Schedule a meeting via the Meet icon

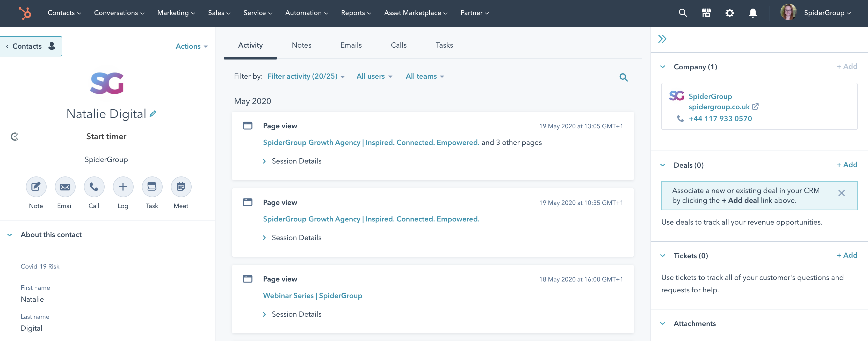tap(181, 187)
